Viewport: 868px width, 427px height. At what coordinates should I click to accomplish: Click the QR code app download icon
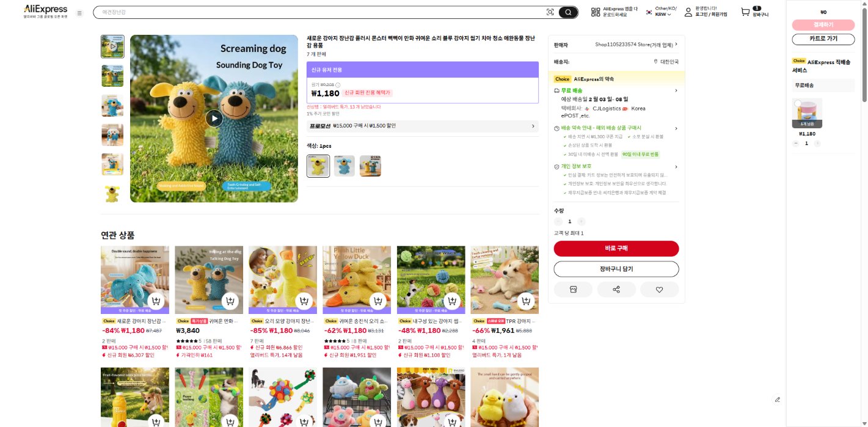click(596, 12)
